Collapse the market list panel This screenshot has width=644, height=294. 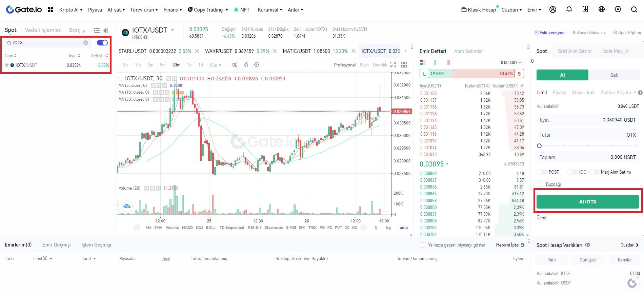(106, 31)
